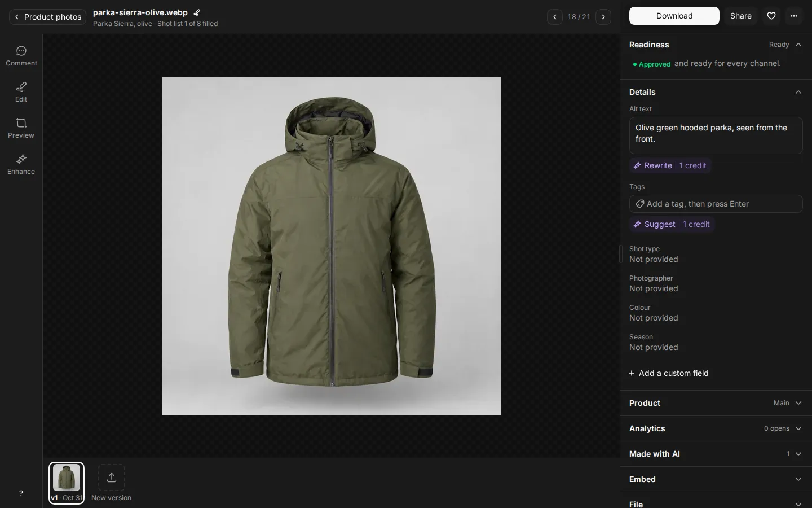Collapse the Details section
Image resolution: width=812 pixels, height=508 pixels.
[x=716, y=92]
